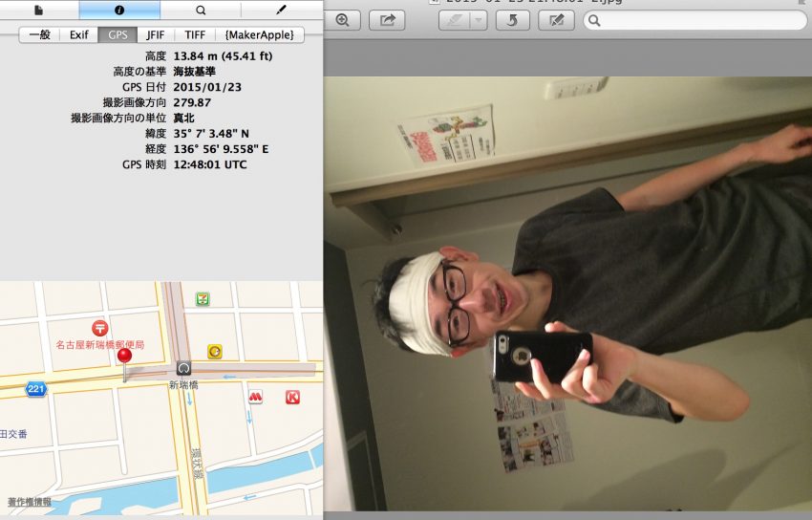
Task: Click the yellow store map marker
Action: (215, 352)
